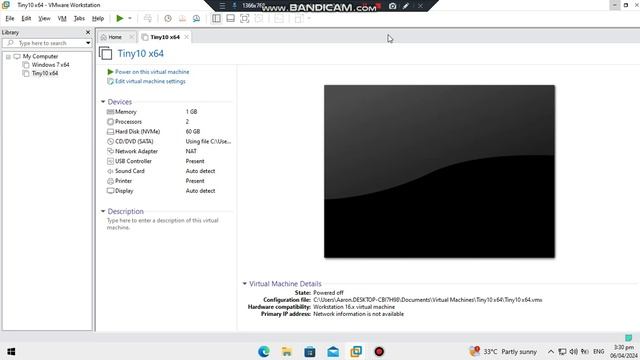
Task: Select the Sound Card device row
Action: click(x=169, y=171)
